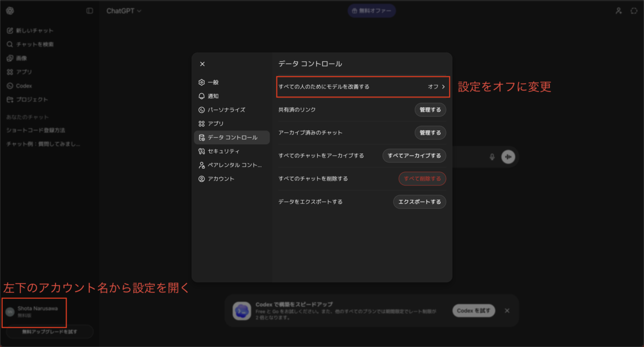The width and height of the screenshot is (644, 347).
Task: Click 管理する for 共有済みのリンク
Action: tap(430, 109)
